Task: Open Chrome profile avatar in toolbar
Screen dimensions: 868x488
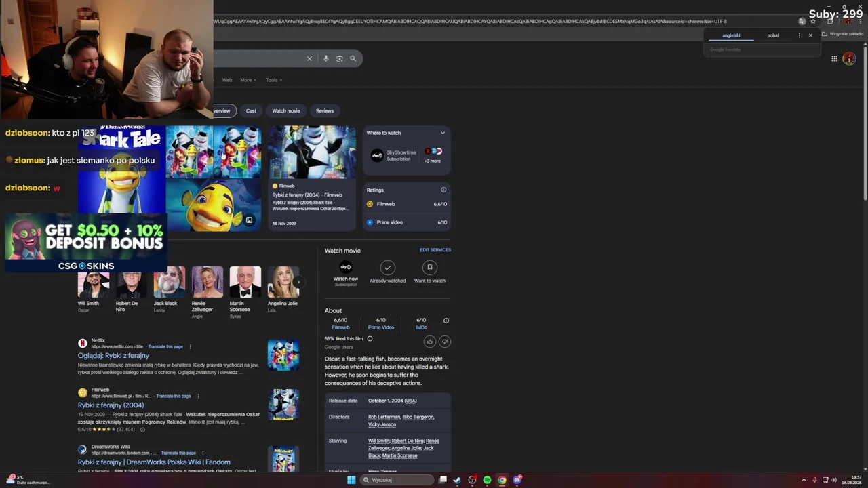Action: tap(848, 21)
